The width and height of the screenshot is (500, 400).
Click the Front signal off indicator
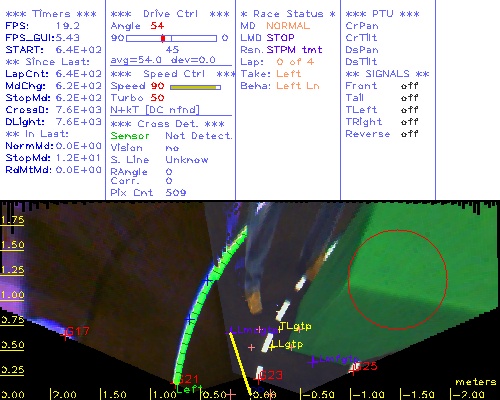tap(409, 86)
